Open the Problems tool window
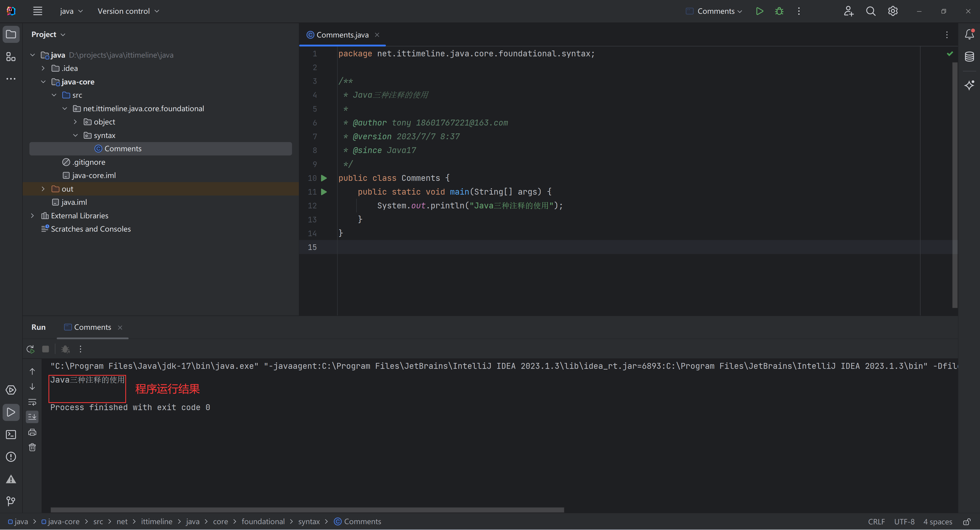Screen dimensions: 980x530 click(x=11, y=457)
